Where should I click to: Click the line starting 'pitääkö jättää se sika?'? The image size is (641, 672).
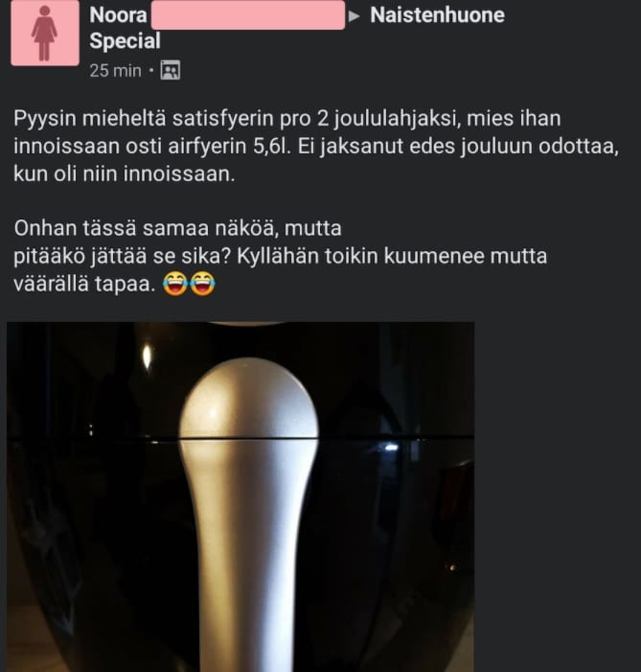tap(280, 256)
